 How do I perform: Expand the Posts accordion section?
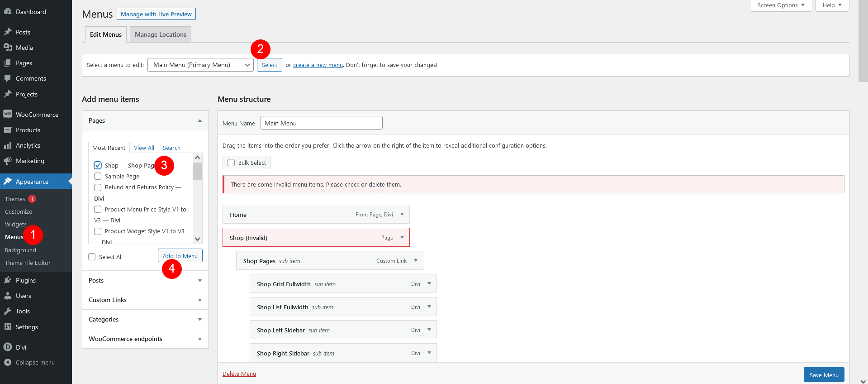tap(145, 281)
